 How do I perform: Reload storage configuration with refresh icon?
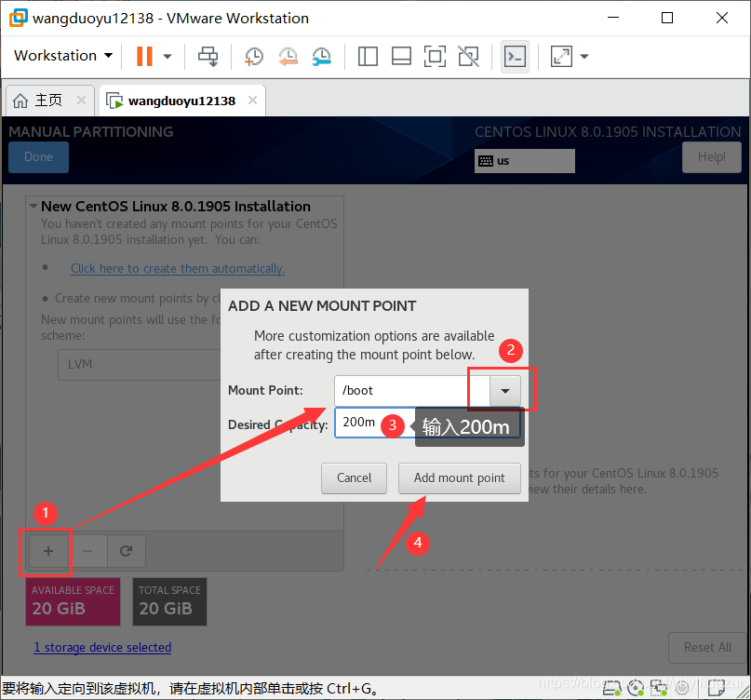coord(126,551)
